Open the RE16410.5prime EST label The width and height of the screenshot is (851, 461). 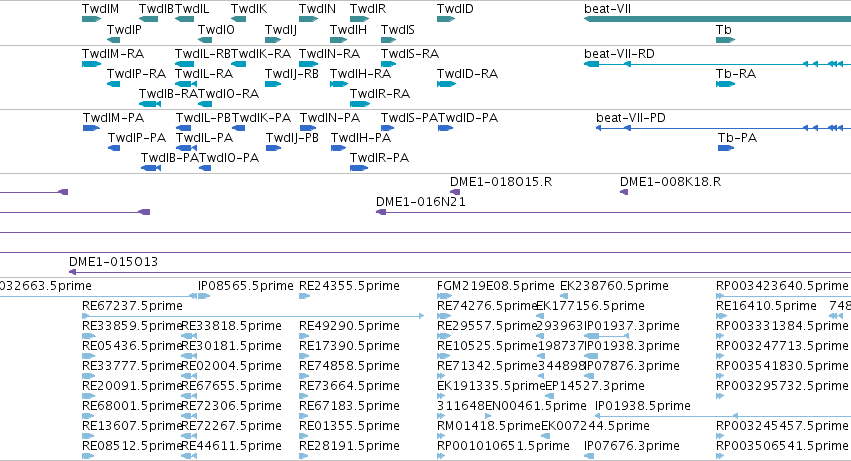pos(766,306)
